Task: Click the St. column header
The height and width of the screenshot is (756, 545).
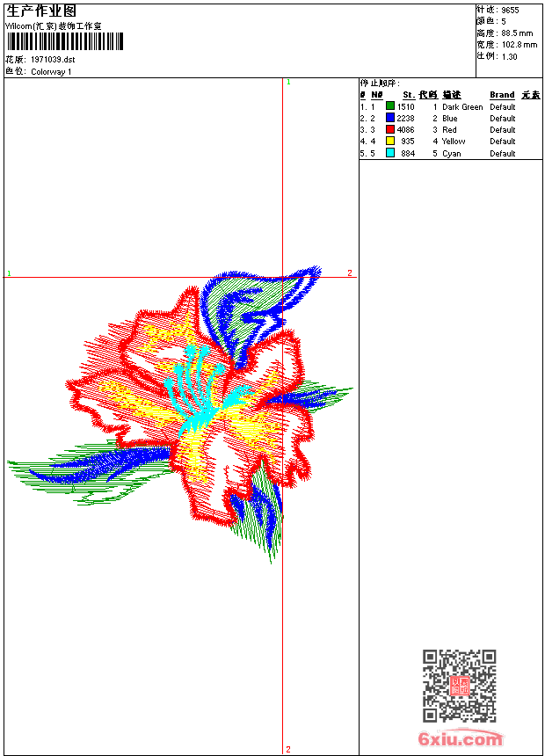Action: 409,95
